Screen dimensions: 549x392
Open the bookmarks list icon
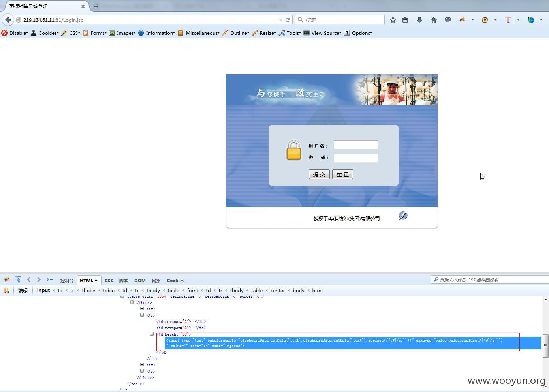click(x=405, y=20)
